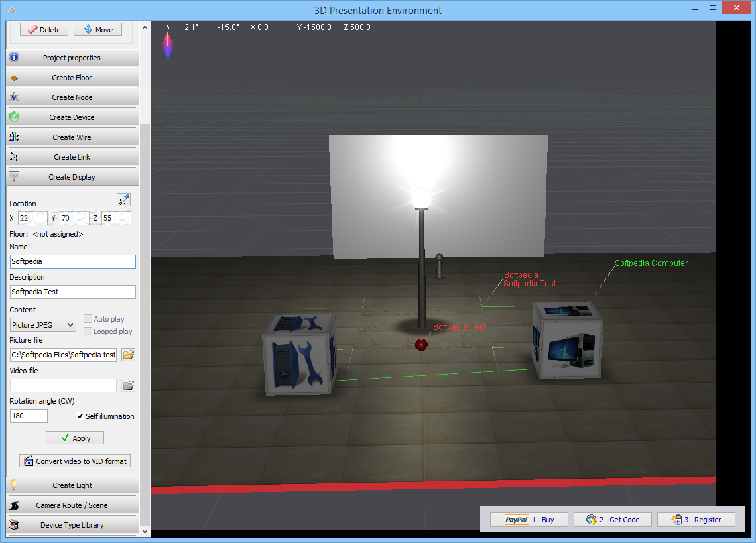Click the floor tile icon beside Create Floor
The height and width of the screenshot is (543, 756).
pyautogui.click(x=14, y=78)
